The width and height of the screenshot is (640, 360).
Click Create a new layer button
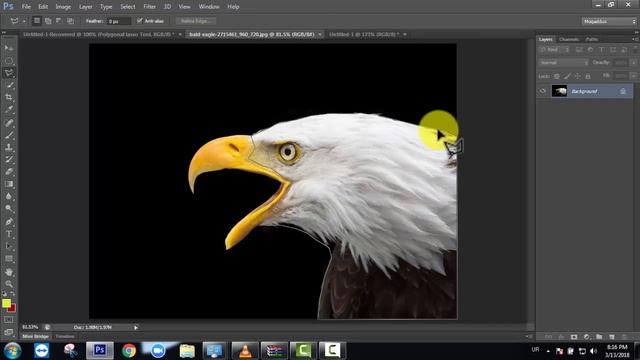tap(611, 337)
